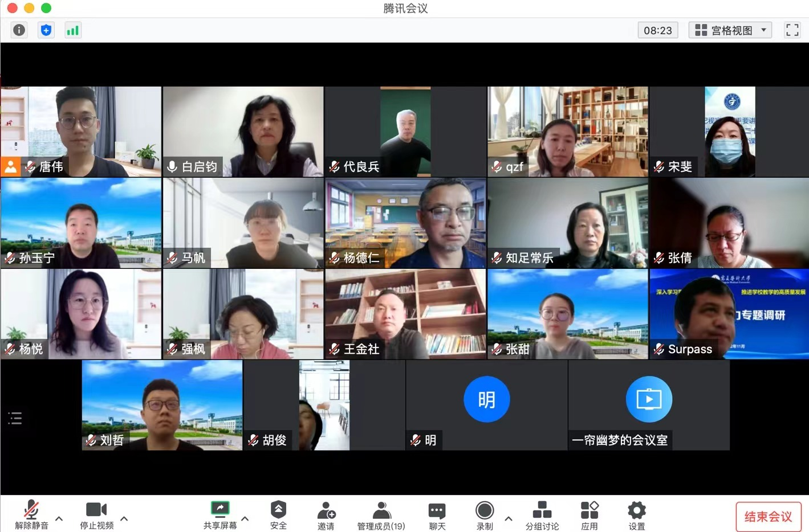This screenshot has height=532, width=809.
Task: Enter fullscreen mode with corner icon
Action: click(x=792, y=30)
